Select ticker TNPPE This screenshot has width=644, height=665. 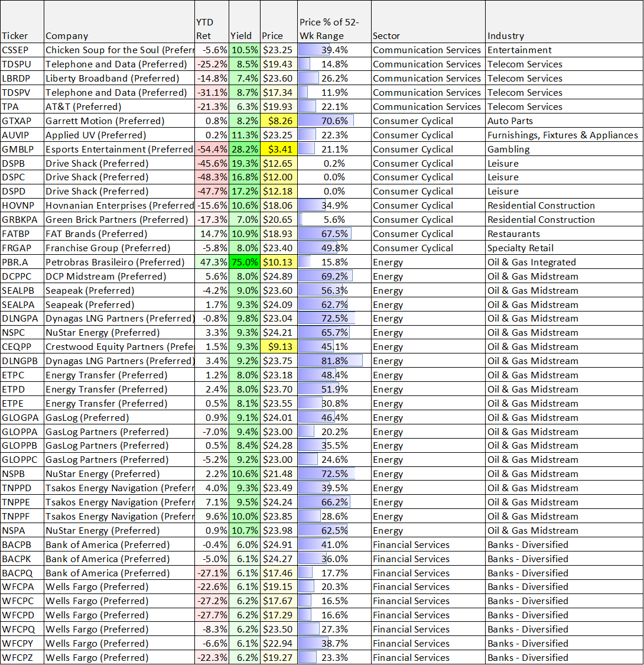pyautogui.click(x=22, y=502)
